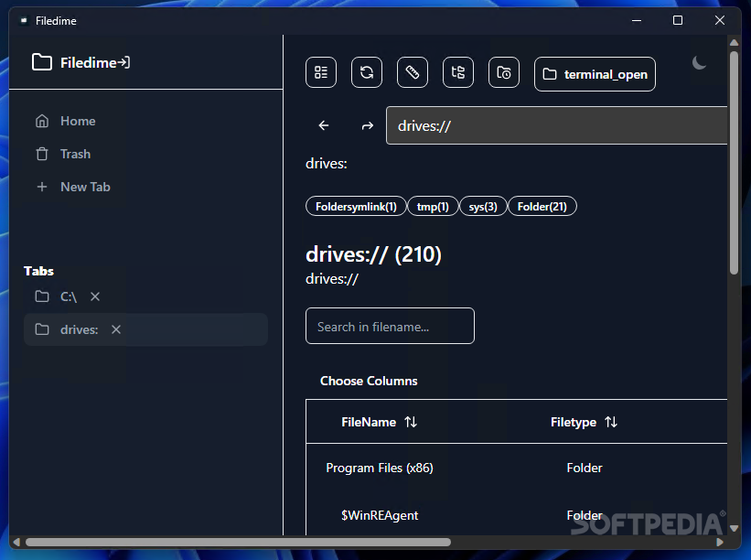Image resolution: width=751 pixels, height=560 pixels.
Task: Go forward with the right arrow
Action: click(368, 125)
